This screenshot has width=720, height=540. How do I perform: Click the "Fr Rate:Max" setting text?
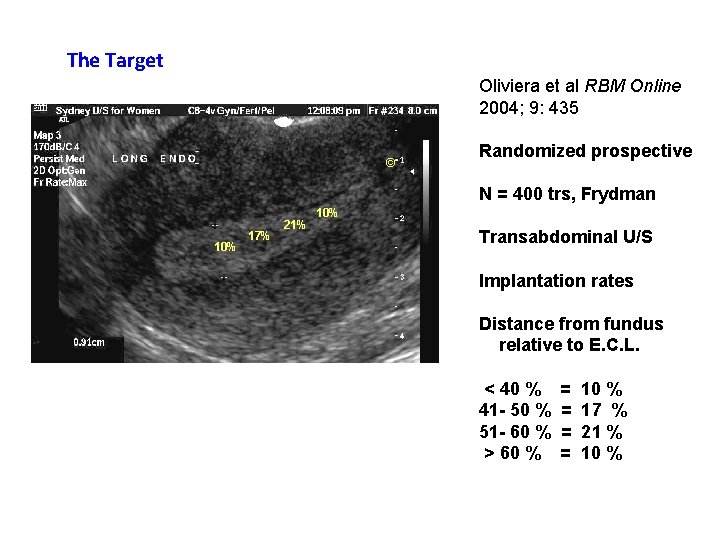[x=60, y=182]
